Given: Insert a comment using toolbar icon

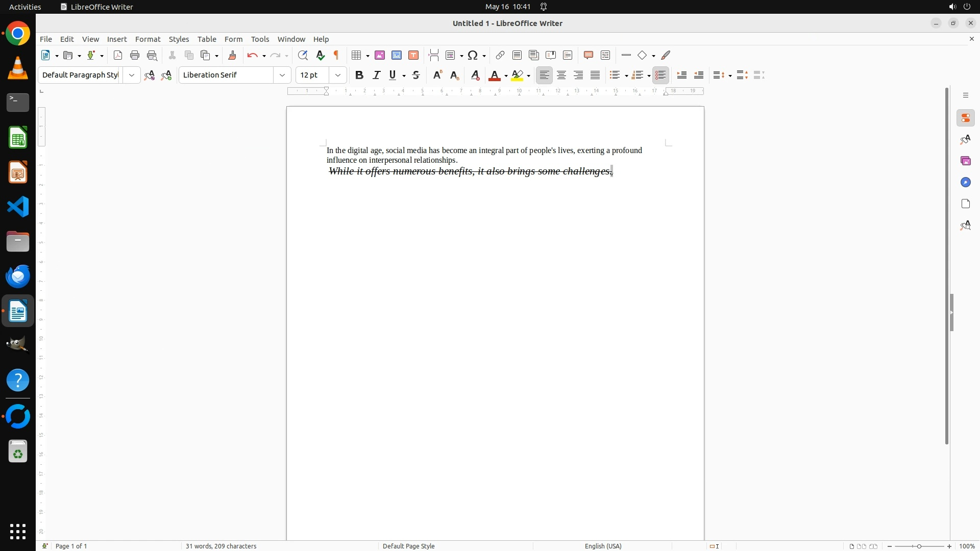Looking at the screenshot, I should 588,55.
